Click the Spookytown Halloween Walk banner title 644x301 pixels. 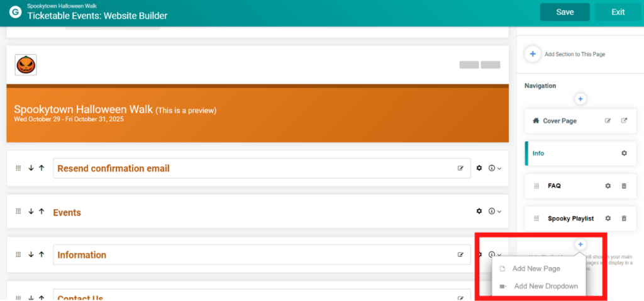click(x=84, y=110)
